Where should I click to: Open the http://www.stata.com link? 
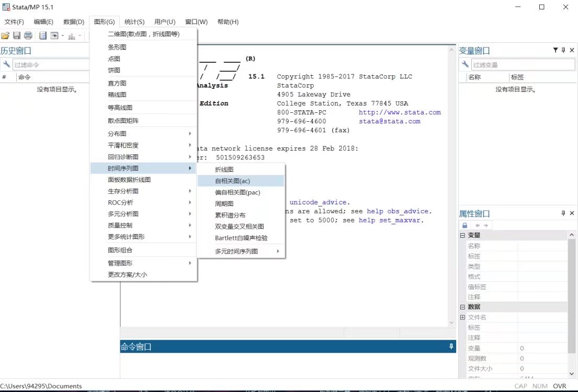point(400,112)
